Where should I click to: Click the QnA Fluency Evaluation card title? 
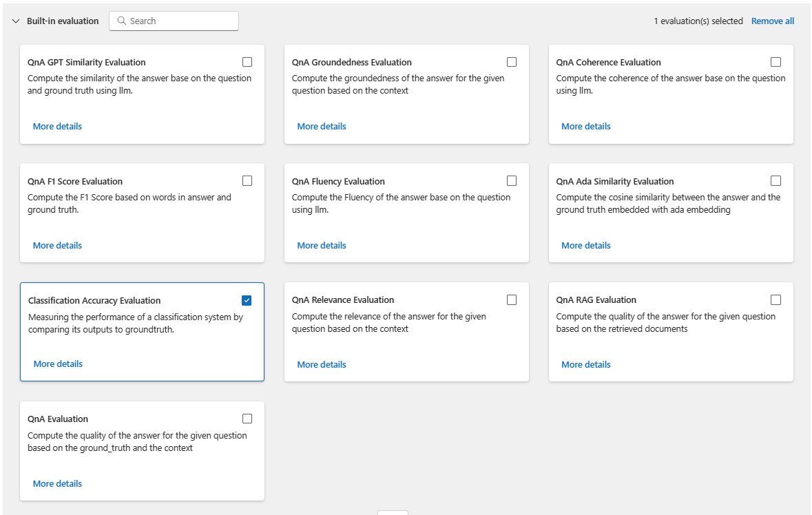[x=338, y=182]
